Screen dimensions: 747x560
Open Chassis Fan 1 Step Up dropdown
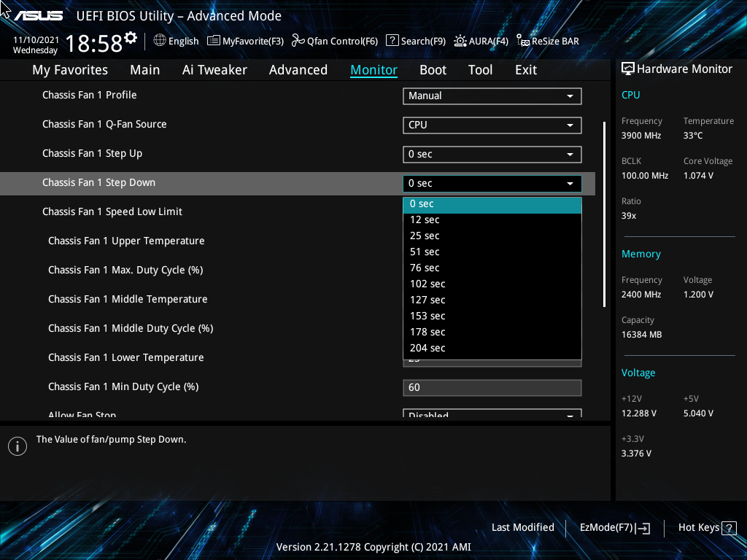coord(492,155)
